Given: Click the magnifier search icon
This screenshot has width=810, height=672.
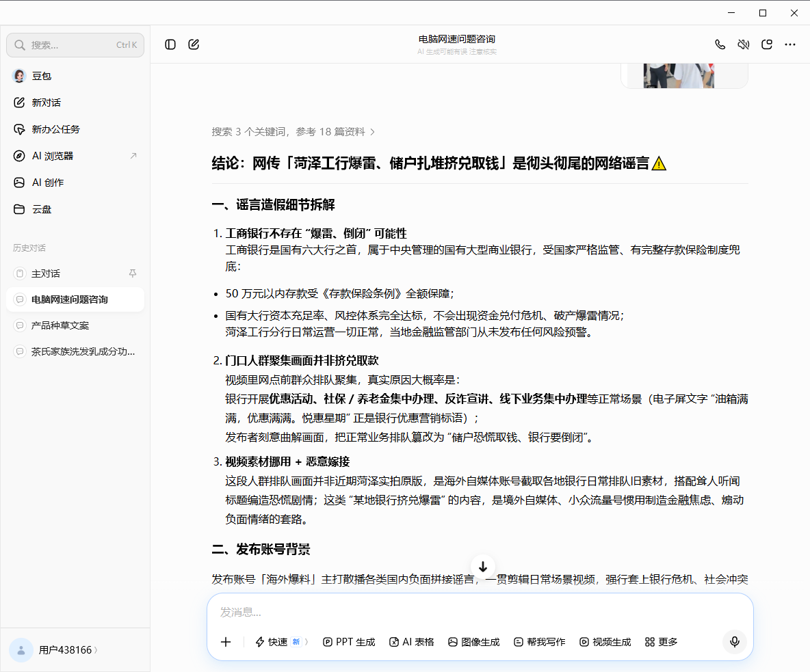Looking at the screenshot, I should coord(20,45).
